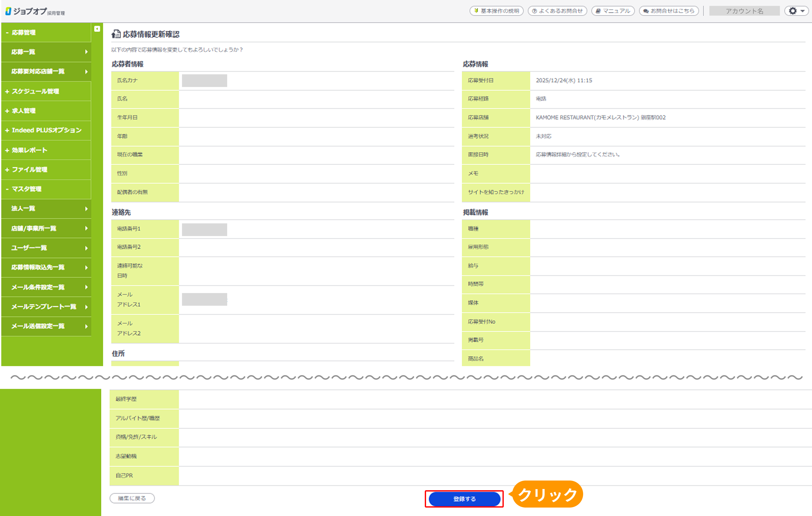Screen dimensions: 812x516
Task: Collapse the sidebar with arrow icon
Action: pyautogui.click(x=97, y=29)
